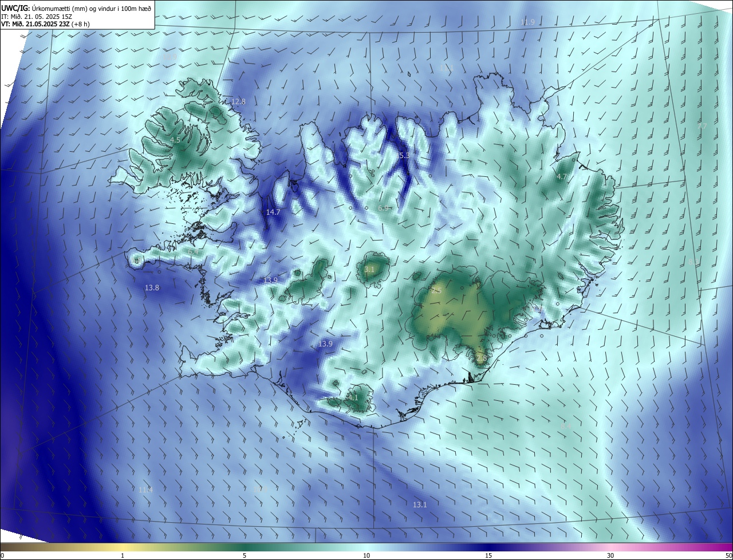
Task: Click the 11.4 value in the southwest sea
Action: click(145, 490)
